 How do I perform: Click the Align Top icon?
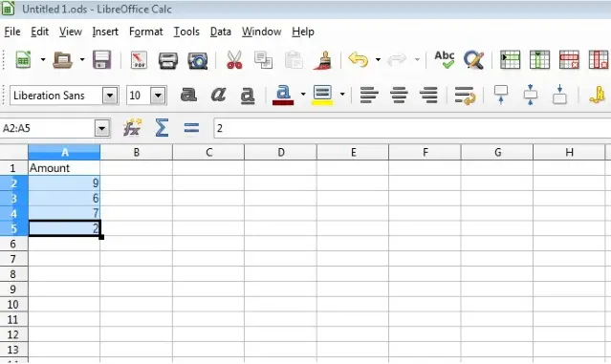point(501,95)
